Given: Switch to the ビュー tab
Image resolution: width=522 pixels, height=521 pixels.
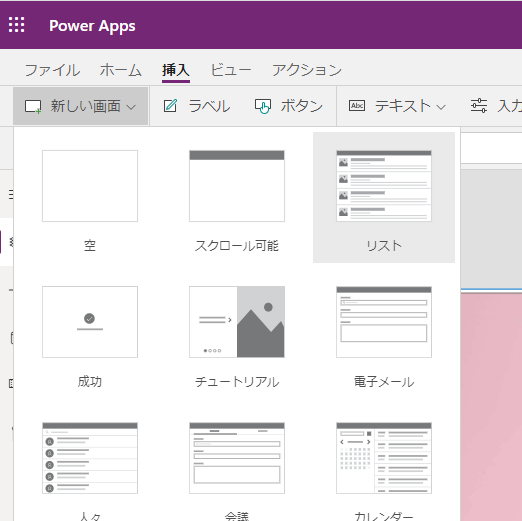Looking at the screenshot, I should 231,70.
